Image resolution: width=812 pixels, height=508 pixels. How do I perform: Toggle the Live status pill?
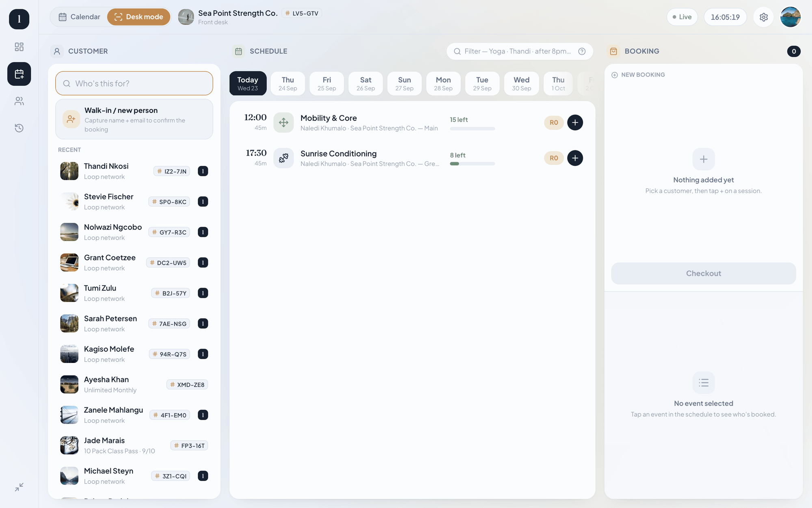pos(682,17)
